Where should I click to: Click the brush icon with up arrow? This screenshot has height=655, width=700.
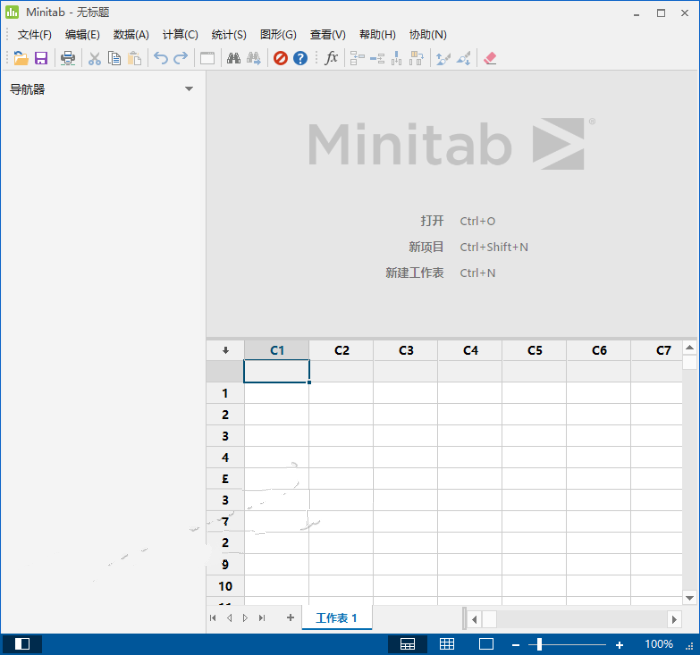[443, 58]
